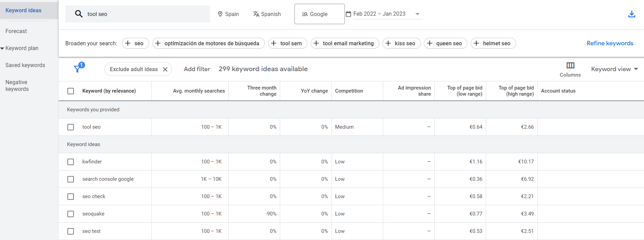The height and width of the screenshot is (240, 644).
Task: Click the 1K – 10K monthly searches value
Action: pyautogui.click(x=211, y=179)
